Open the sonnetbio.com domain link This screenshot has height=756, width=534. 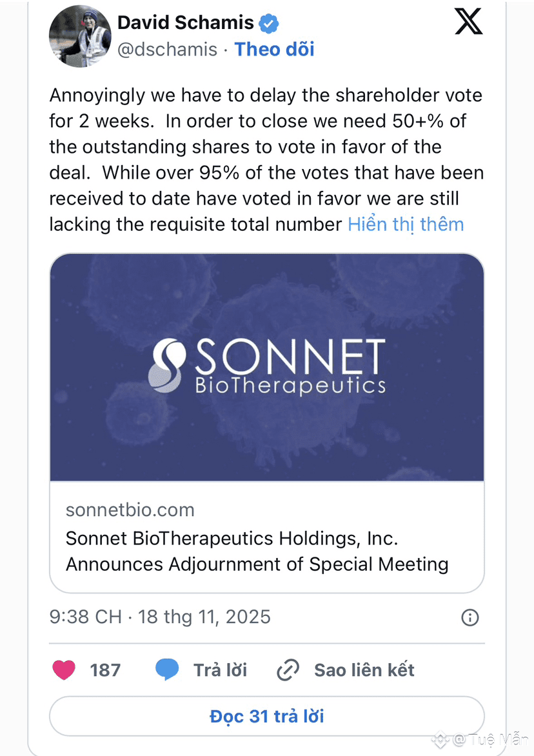pos(130,510)
